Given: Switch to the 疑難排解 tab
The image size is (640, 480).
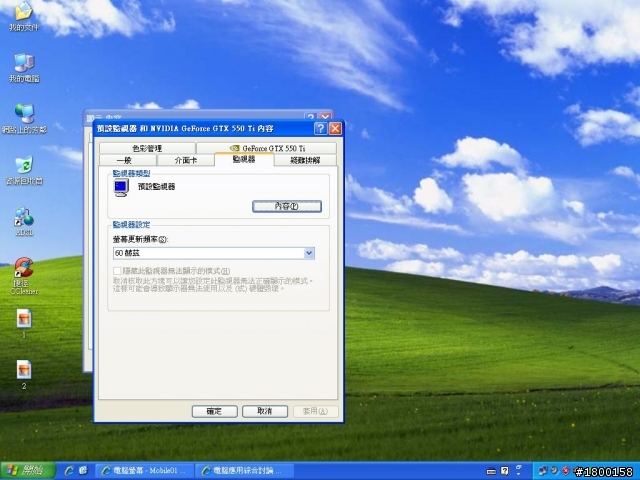Looking at the screenshot, I should point(305,160).
